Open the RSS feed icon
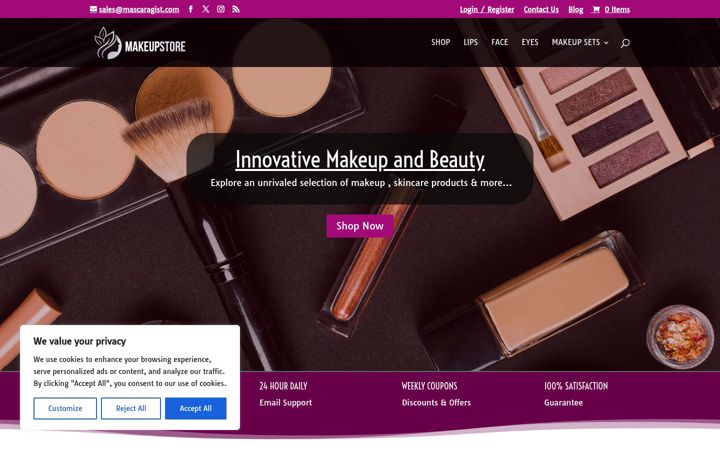 pyautogui.click(x=236, y=9)
